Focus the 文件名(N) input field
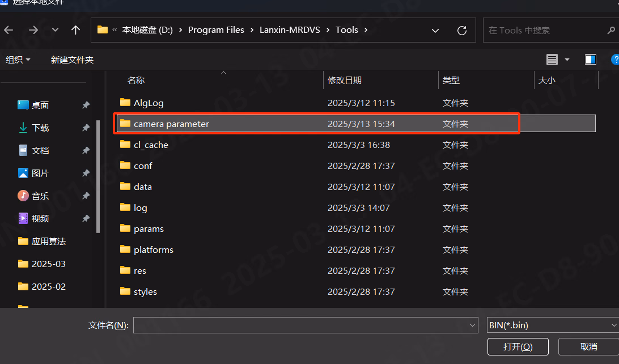This screenshot has height=364, width=619. pyautogui.click(x=306, y=325)
